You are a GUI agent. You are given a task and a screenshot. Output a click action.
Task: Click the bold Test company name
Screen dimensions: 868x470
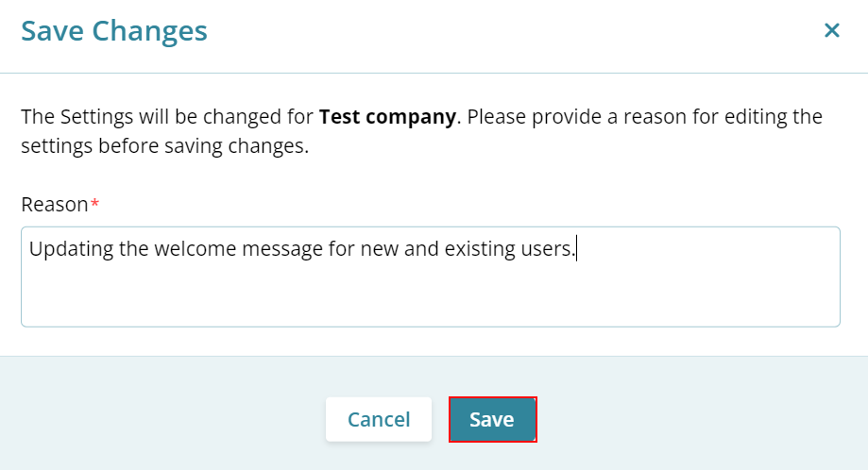387,117
